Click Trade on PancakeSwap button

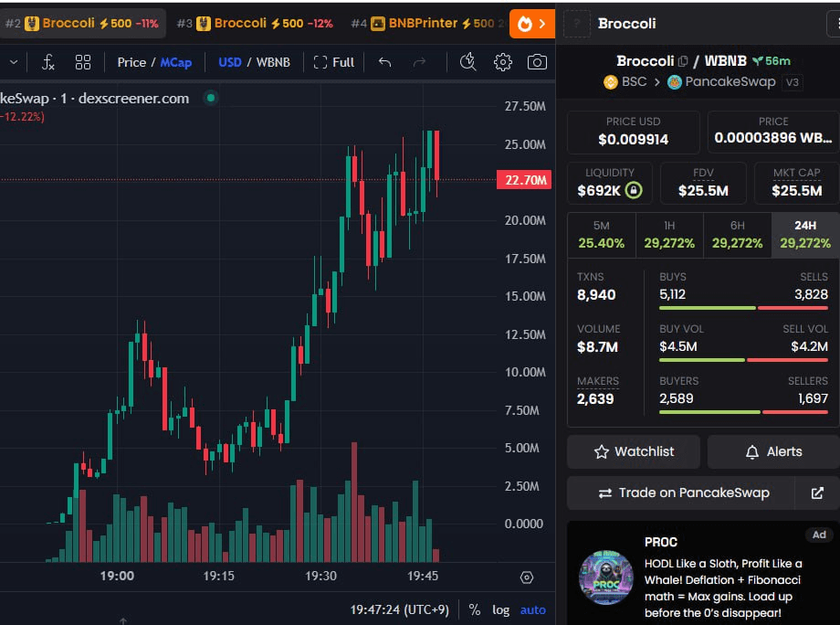click(680, 493)
